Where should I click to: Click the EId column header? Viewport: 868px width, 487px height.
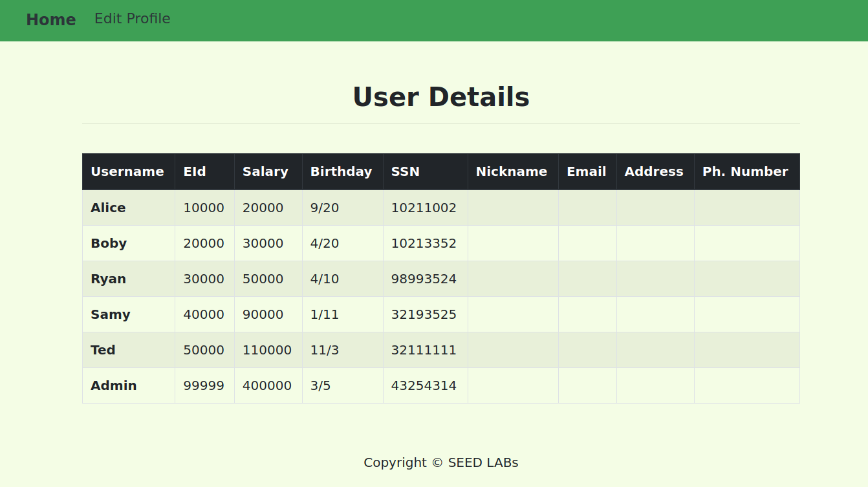(x=194, y=171)
